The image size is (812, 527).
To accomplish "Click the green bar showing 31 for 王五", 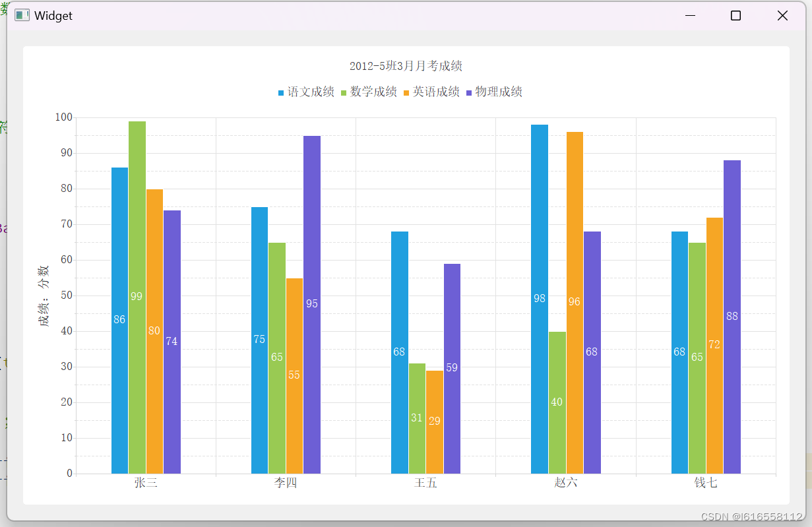I will pos(416,416).
